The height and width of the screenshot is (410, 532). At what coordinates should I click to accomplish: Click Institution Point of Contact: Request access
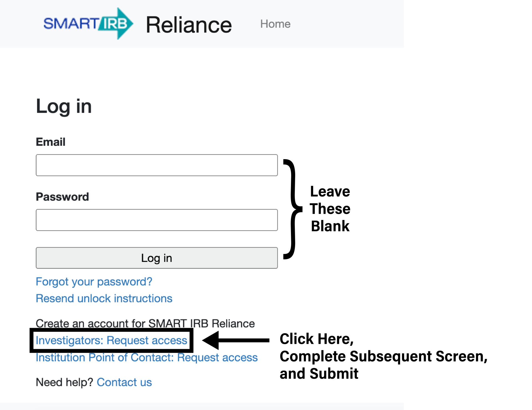coord(147,357)
